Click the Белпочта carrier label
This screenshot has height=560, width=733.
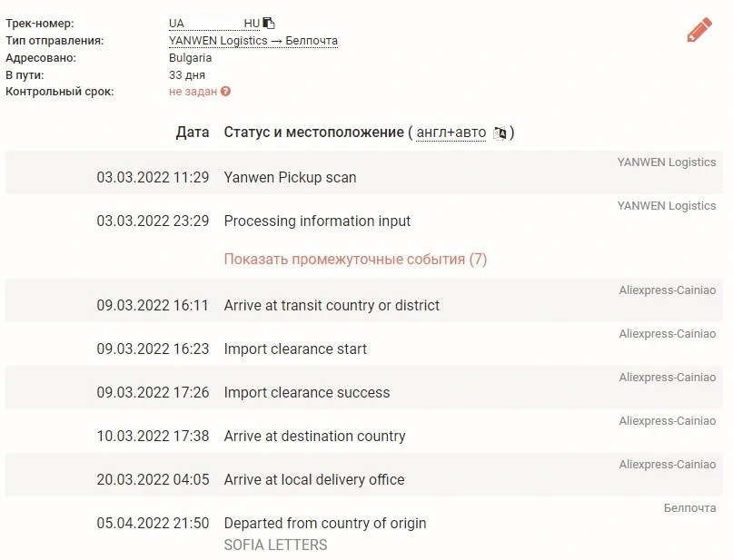[x=689, y=507]
